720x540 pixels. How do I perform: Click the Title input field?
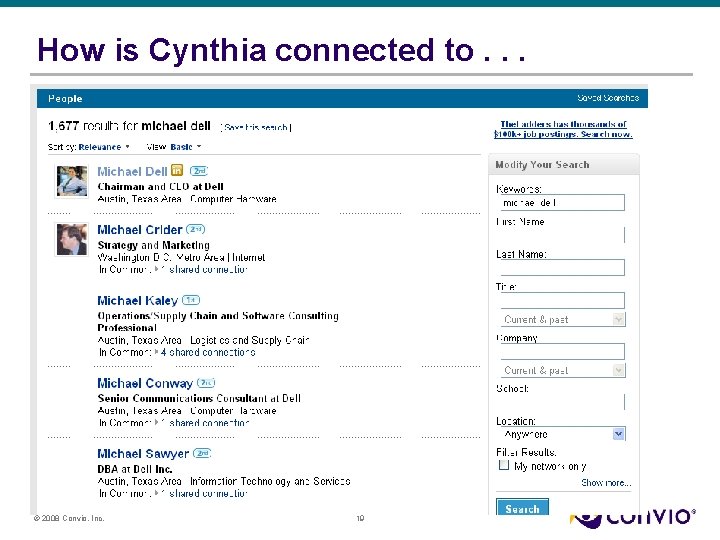(x=562, y=300)
